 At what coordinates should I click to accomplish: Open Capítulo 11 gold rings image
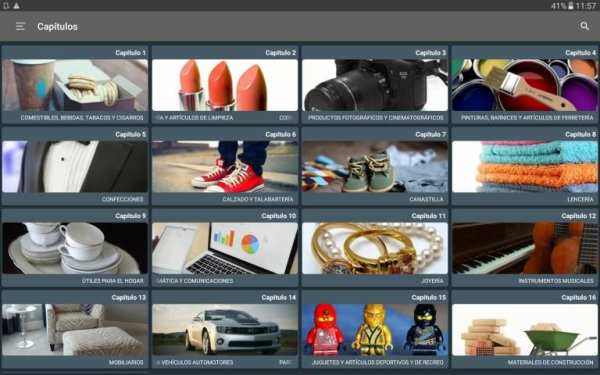point(375,248)
